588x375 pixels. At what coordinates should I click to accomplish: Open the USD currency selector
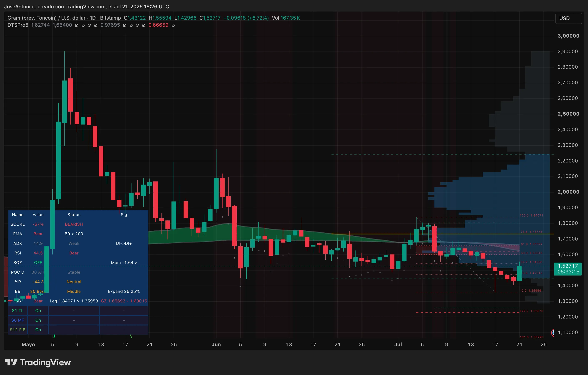point(568,18)
